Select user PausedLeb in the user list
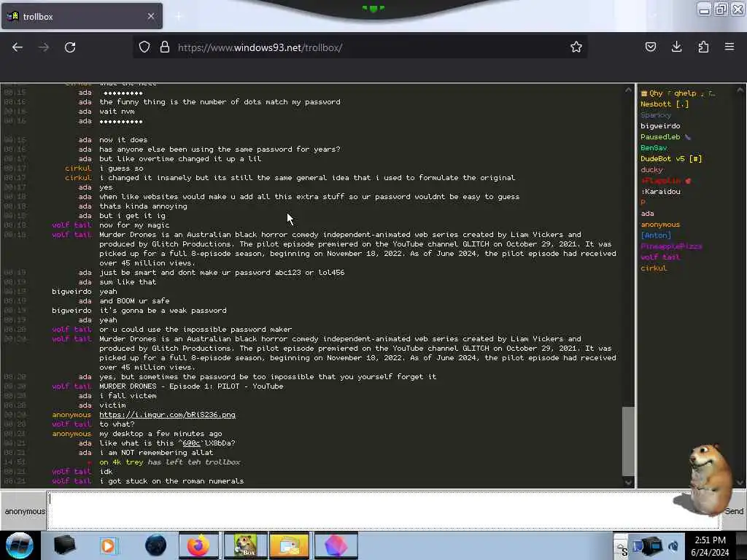Image resolution: width=747 pixels, height=560 pixels. coord(665,137)
